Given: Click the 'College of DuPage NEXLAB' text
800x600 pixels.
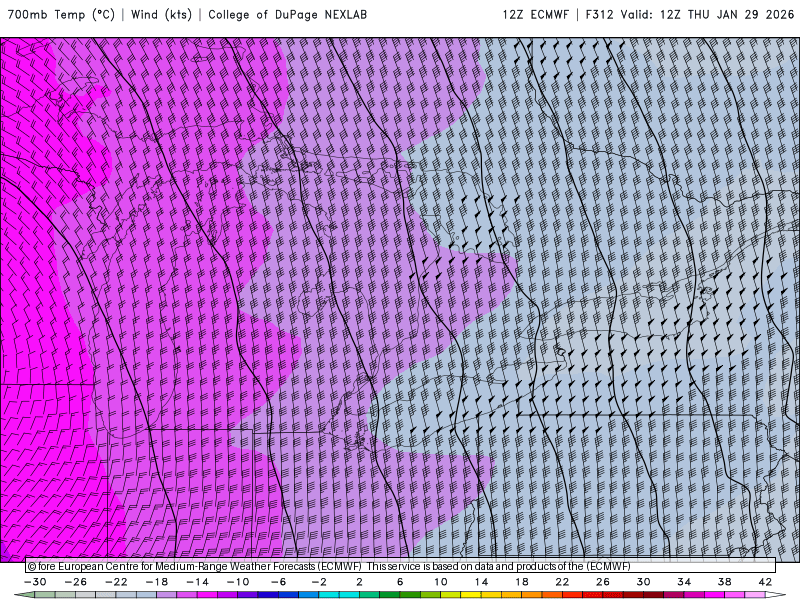Looking at the screenshot, I should 287,15.
